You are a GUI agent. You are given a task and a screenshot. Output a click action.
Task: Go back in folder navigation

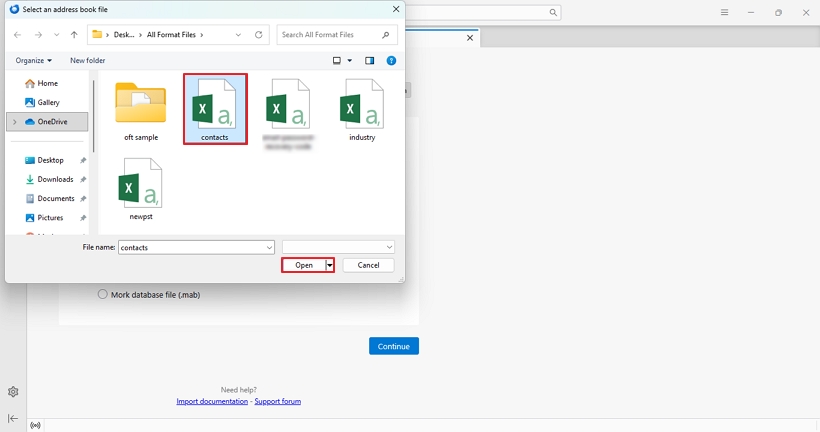click(x=17, y=35)
